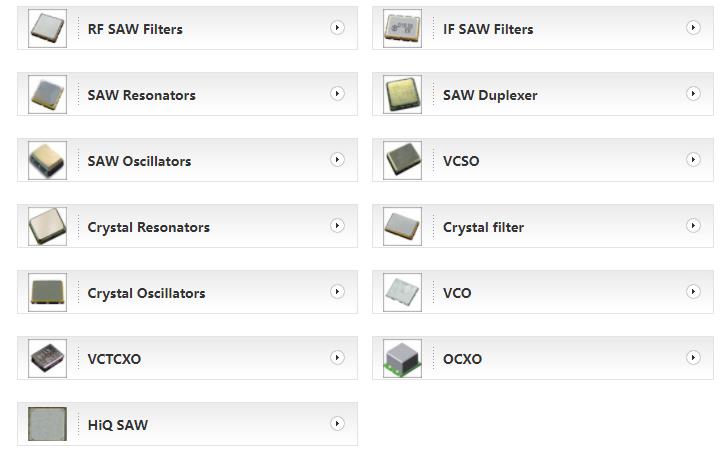Open the Crystal Resonators category
This screenshot has width=728, height=453.
tap(148, 227)
